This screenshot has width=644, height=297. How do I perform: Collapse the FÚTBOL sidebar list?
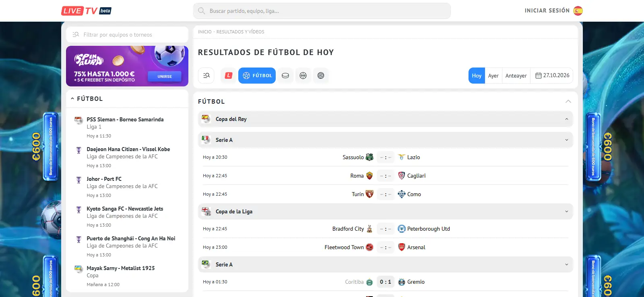tap(72, 98)
